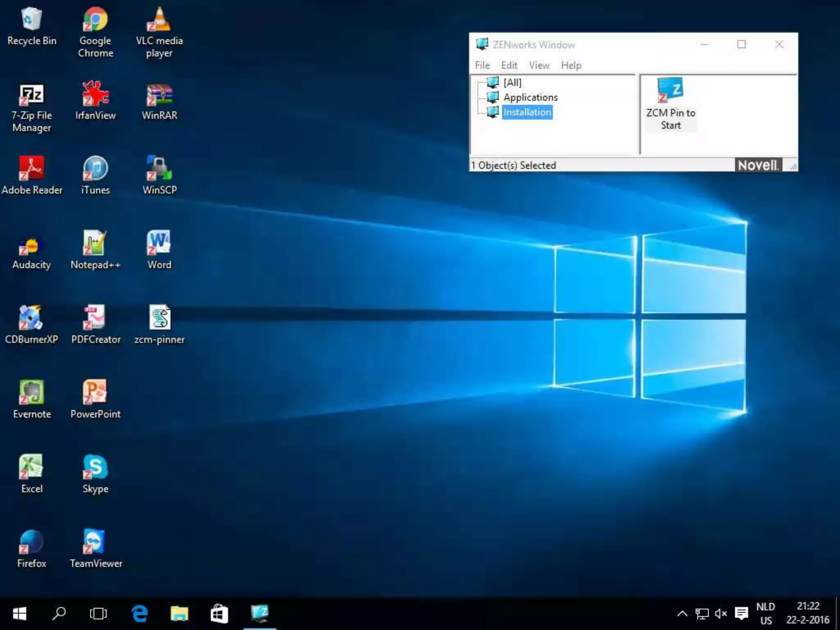Minimize the ZENworks Window
The height and width of the screenshot is (630, 840).
[705, 44]
